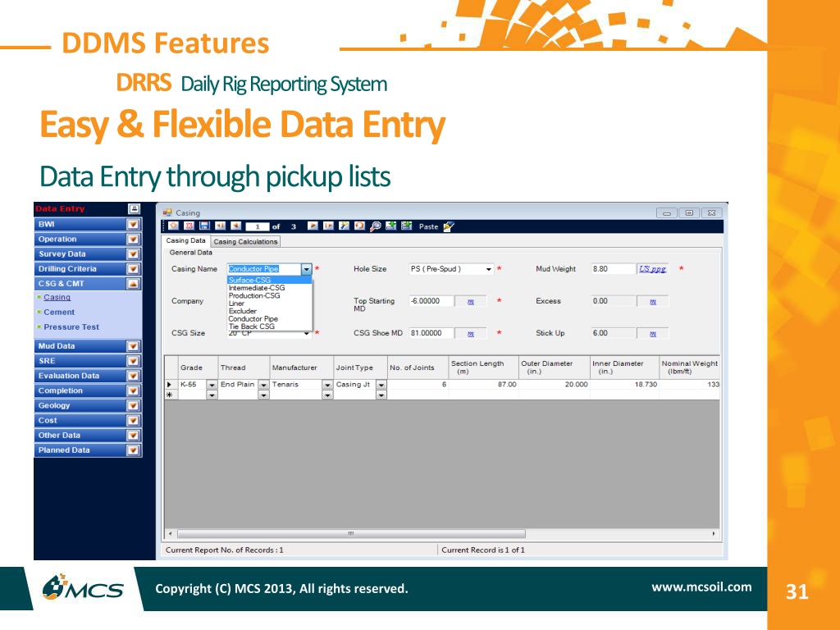Viewport: 840px width, 630px height.
Task: Click the add new record toolbar icon
Action: [173, 226]
